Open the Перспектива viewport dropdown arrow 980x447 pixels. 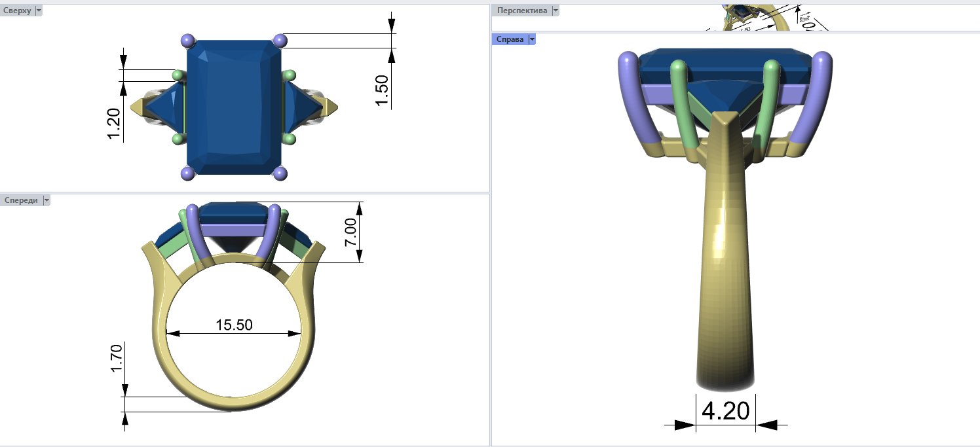556,10
